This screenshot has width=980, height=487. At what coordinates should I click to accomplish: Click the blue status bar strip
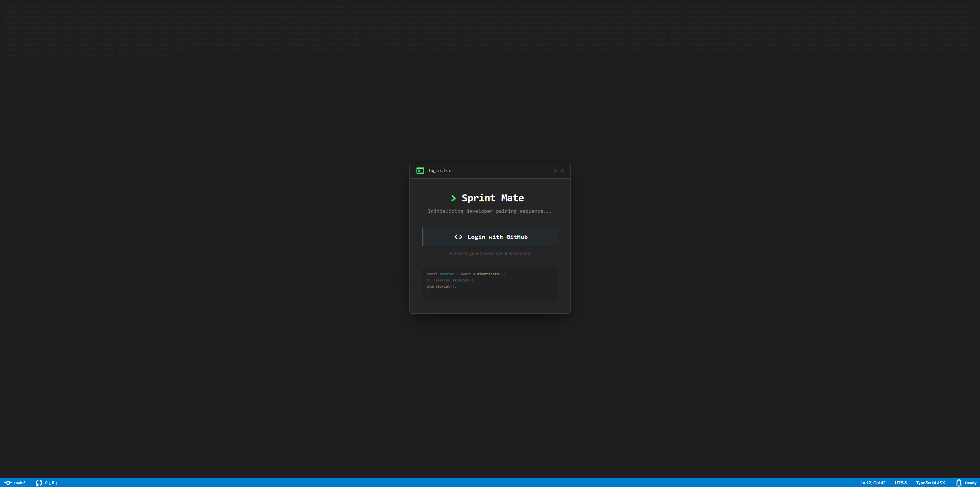[x=490, y=482]
